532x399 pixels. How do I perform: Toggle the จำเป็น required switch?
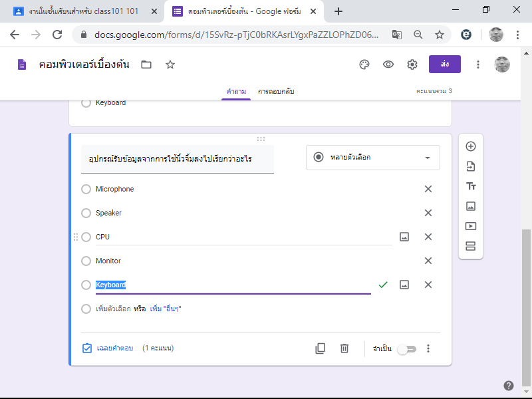click(x=407, y=349)
